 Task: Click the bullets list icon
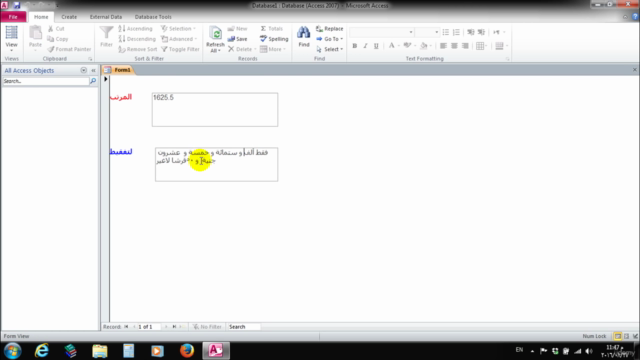(x=446, y=32)
